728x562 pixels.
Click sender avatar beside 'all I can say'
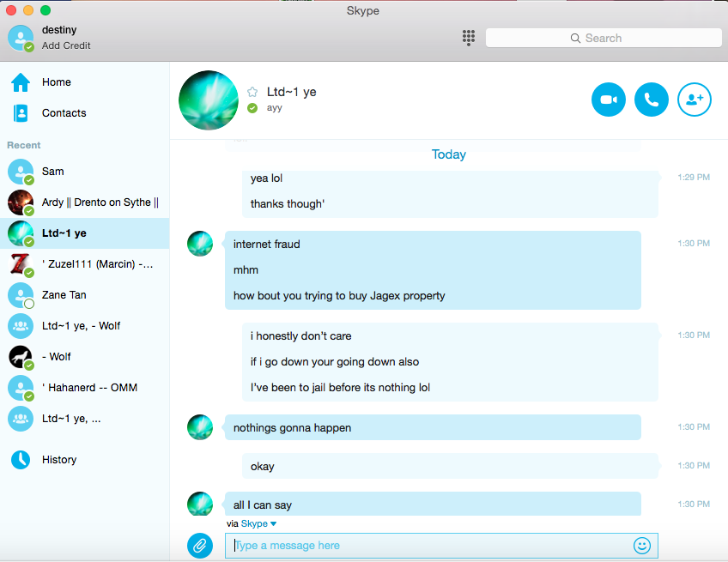tap(200, 504)
